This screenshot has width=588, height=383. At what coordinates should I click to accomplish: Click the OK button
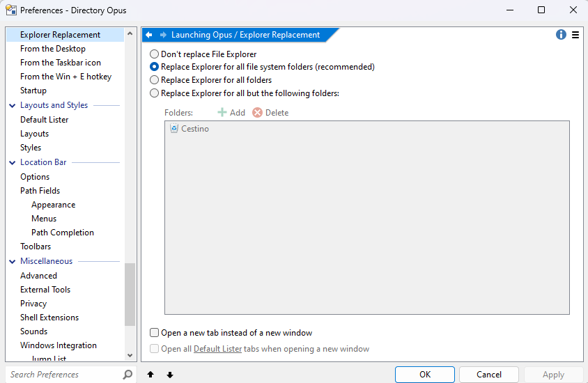[x=425, y=375]
